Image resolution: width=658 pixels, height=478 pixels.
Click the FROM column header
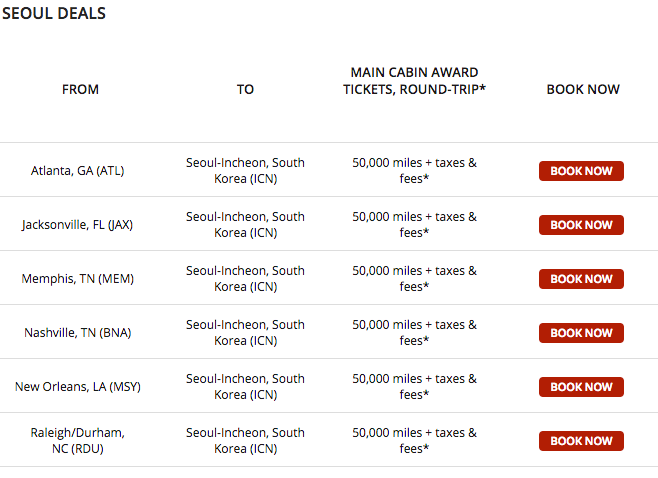coord(80,89)
